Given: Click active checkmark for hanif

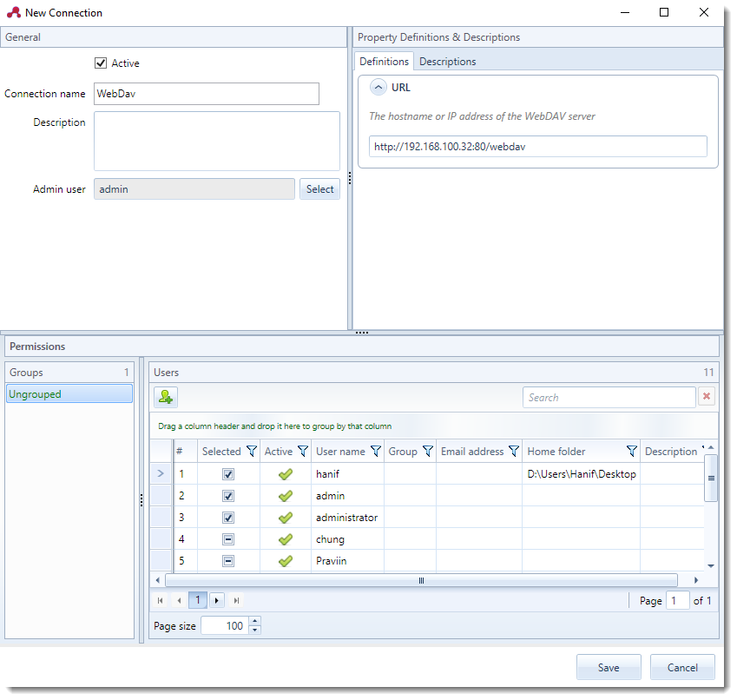Looking at the screenshot, I should pos(286,474).
